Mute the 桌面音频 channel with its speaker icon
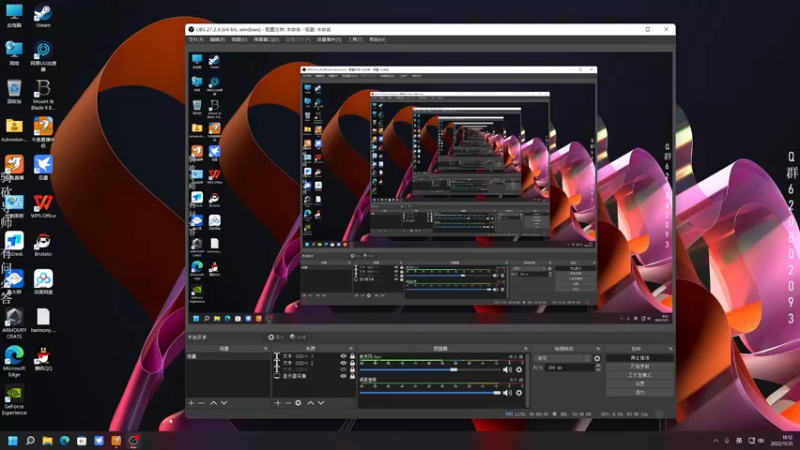800x450 pixels. coord(507,393)
